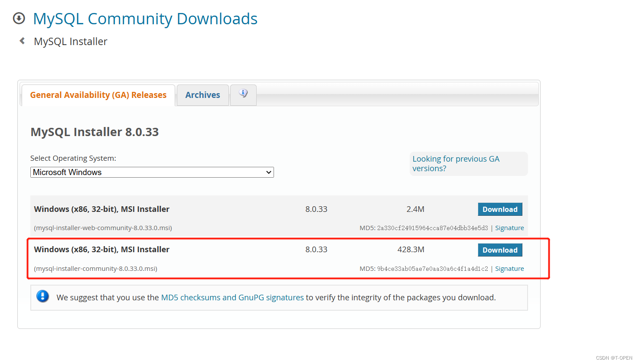Click filename mysql-installer-web-community-8.0.33.0.msi
The width and height of the screenshot is (639, 364).
point(103,228)
